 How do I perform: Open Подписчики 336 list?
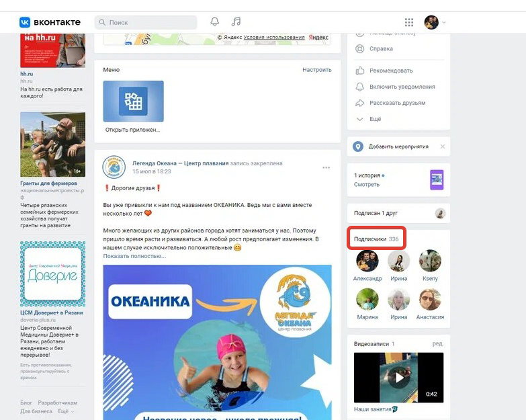point(376,239)
